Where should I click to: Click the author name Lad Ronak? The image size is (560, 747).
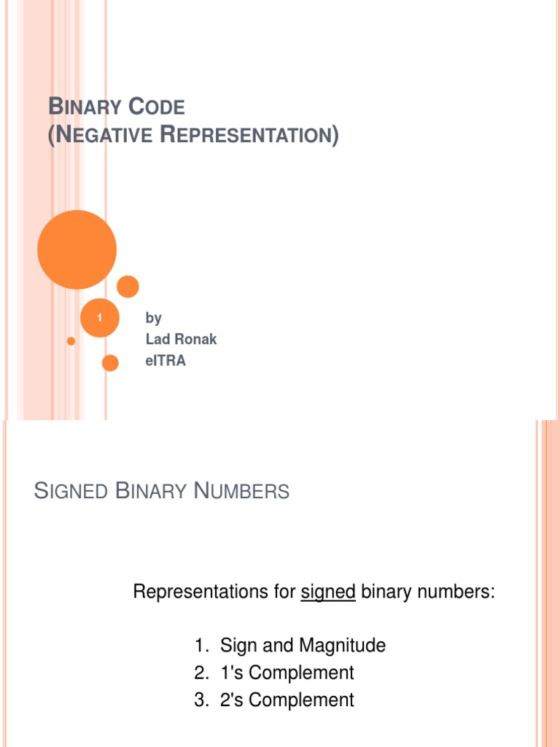[181, 339]
